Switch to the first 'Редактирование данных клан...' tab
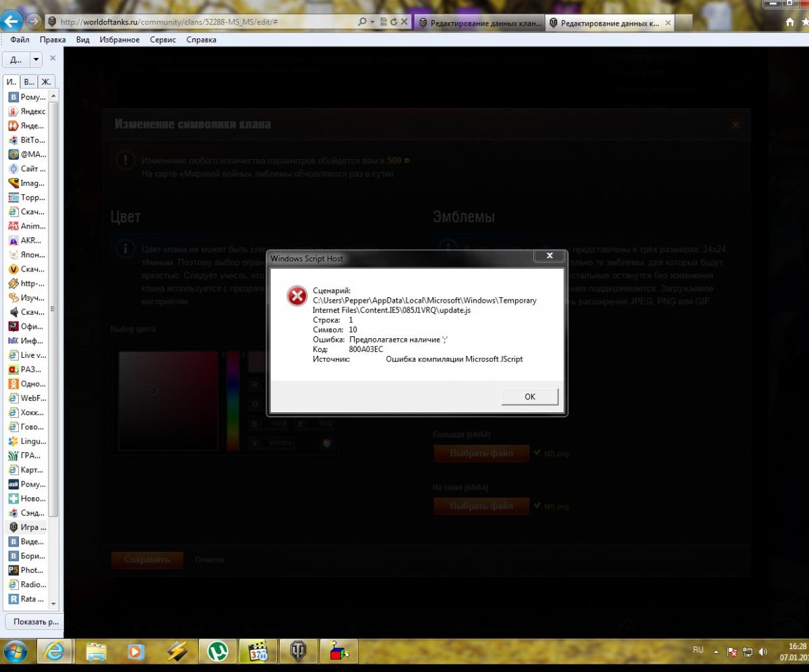The image size is (809, 672). (480, 22)
